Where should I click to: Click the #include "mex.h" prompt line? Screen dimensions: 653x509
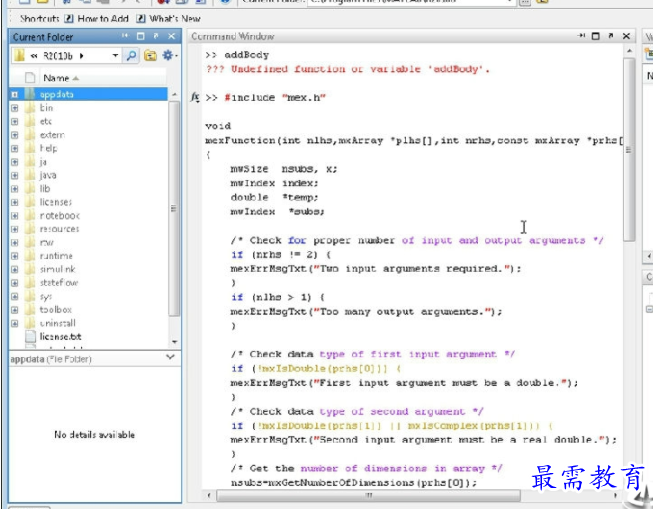265,97
